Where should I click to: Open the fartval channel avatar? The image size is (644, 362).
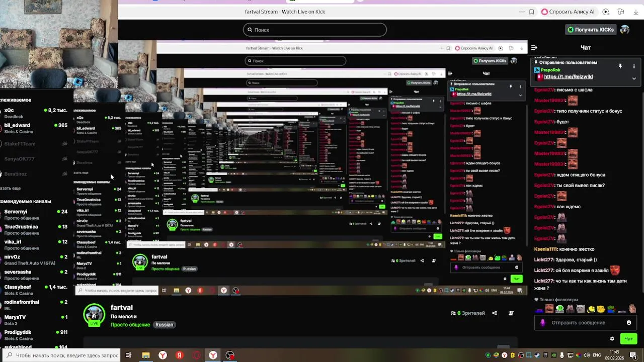click(94, 315)
